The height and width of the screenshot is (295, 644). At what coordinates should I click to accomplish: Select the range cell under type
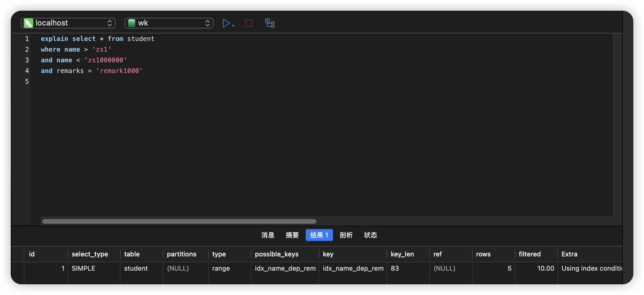230,268
